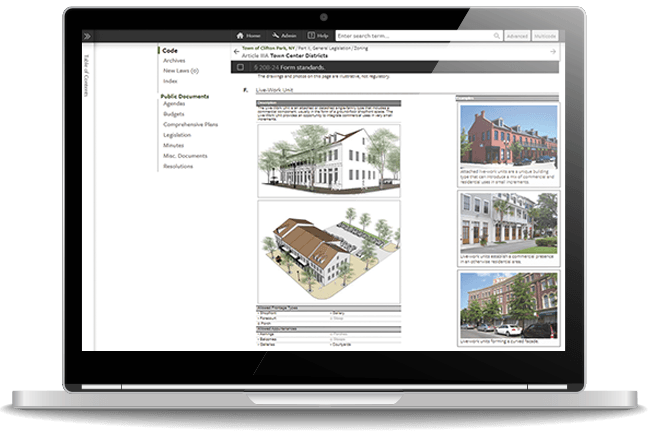Tick the checkbox beside Form standards

coord(240,67)
